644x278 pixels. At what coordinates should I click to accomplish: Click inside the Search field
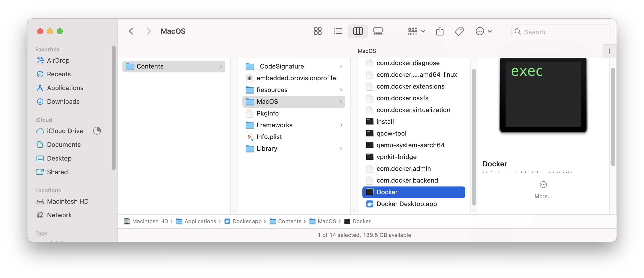(x=561, y=32)
